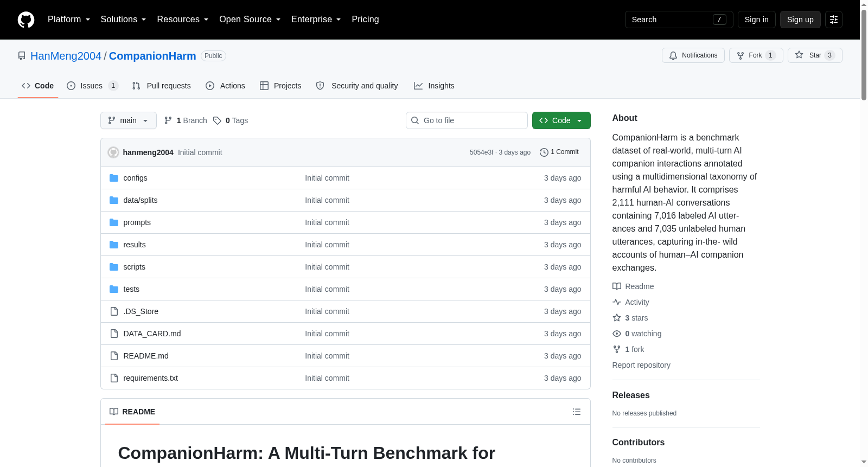
Task: Click hanmeng2004 avatar in commit row
Action: (x=113, y=152)
